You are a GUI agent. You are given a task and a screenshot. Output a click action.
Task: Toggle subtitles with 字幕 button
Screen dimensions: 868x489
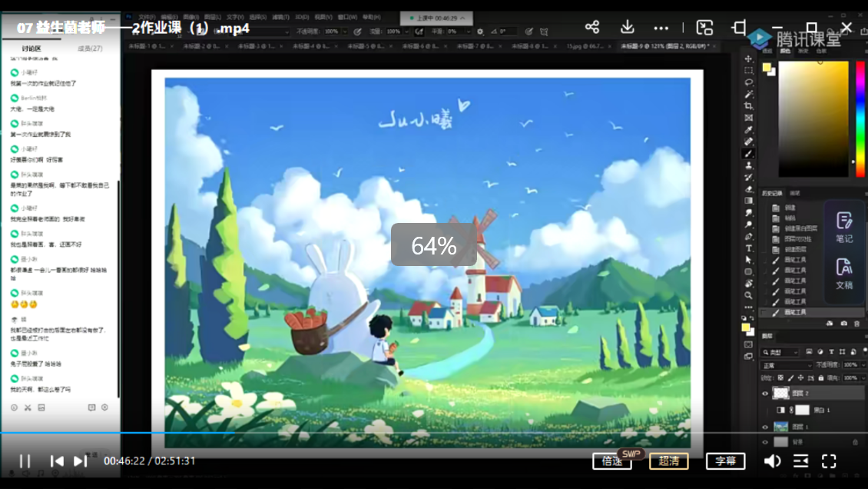coord(725,461)
